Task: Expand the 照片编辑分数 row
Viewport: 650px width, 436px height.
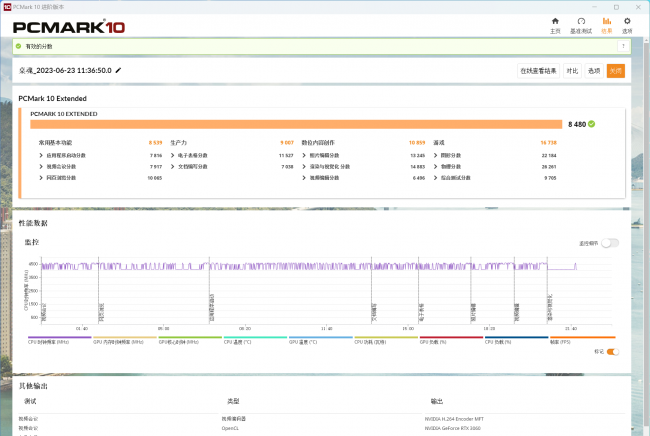Action: point(304,155)
